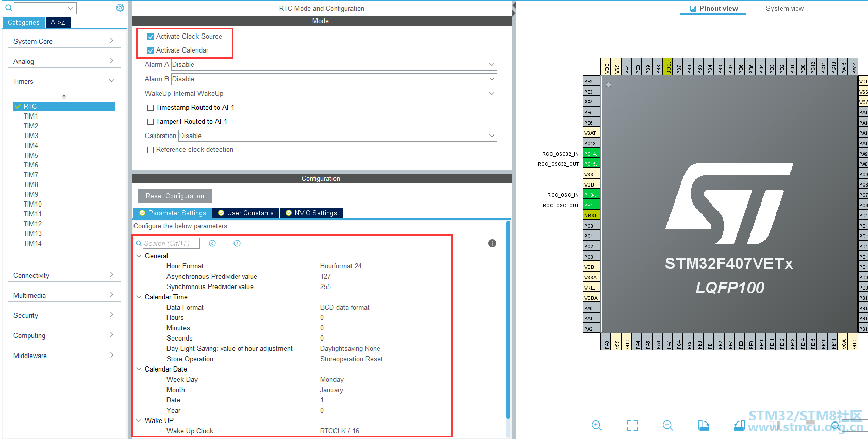Open the User Constants tab
This screenshot has height=439, width=868.
tap(246, 213)
